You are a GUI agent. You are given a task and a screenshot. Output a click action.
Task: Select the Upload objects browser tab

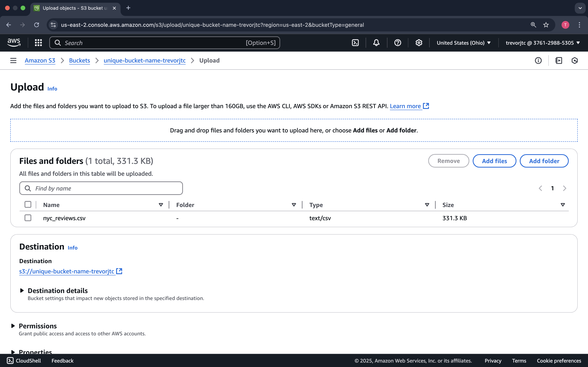click(73, 8)
